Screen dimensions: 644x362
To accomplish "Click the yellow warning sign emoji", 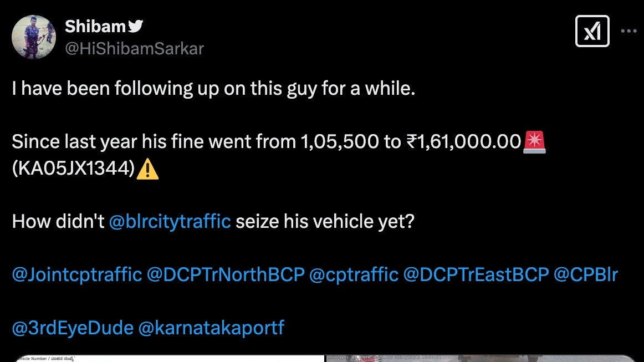I will [147, 170].
